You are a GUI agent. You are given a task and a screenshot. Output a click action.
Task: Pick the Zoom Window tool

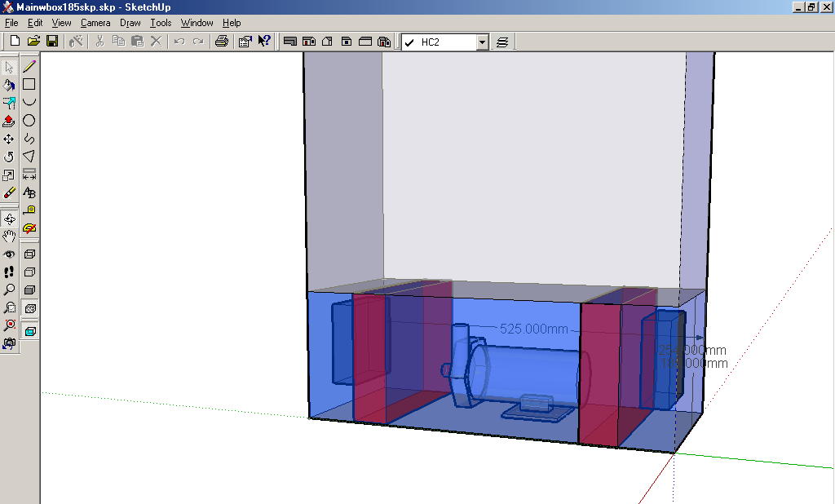(x=9, y=308)
